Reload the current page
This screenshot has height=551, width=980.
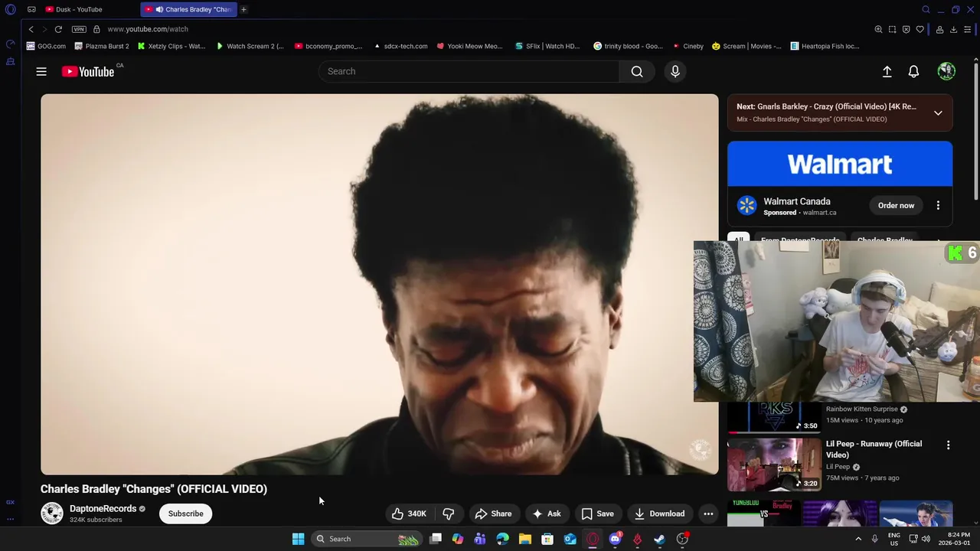58,29
